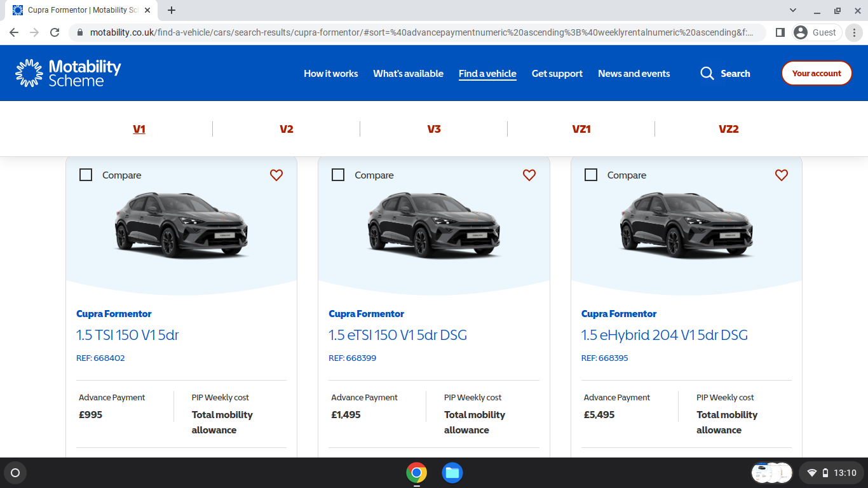This screenshot has width=868, height=488.
Task: Tick Compare for 1.5 TSI 150 V1 5dr
Action: pyautogui.click(x=86, y=175)
